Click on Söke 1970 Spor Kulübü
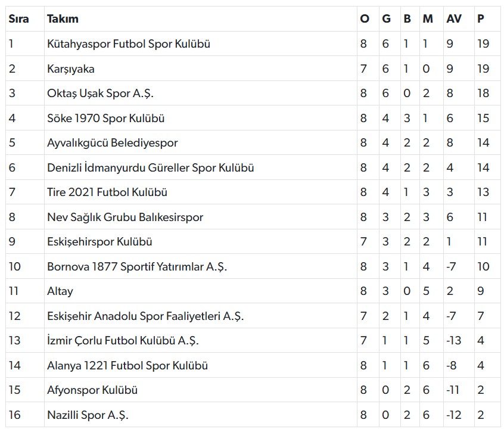Viewport: 504px width, 429px height. tap(106, 119)
